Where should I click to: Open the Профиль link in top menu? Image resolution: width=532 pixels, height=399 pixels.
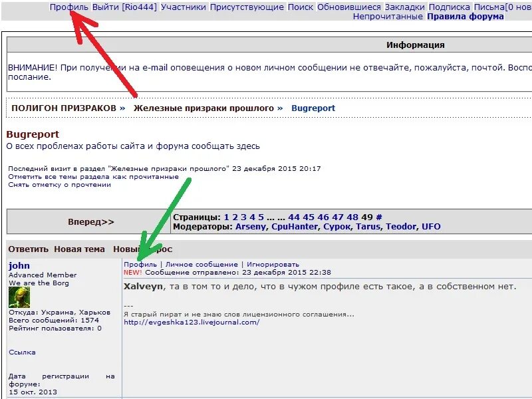tap(68, 7)
